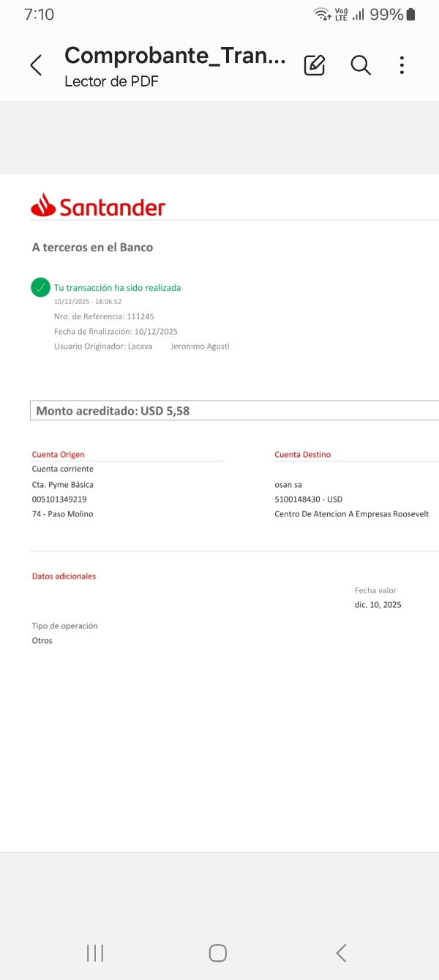Tap the back arrow in the header
439x980 pixels.
(36, 65)
